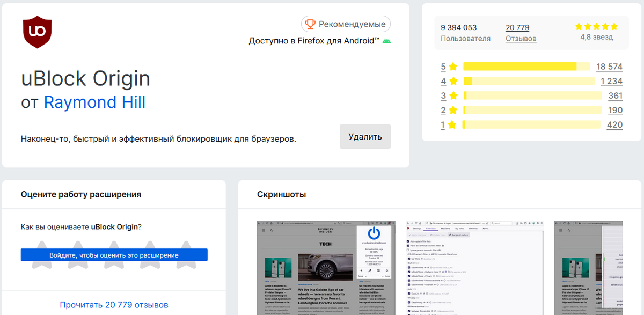The width and height of the screenshot is (644, 315).
Task: Click the yellow star beside rating 4
Action: tap(453, 81)
